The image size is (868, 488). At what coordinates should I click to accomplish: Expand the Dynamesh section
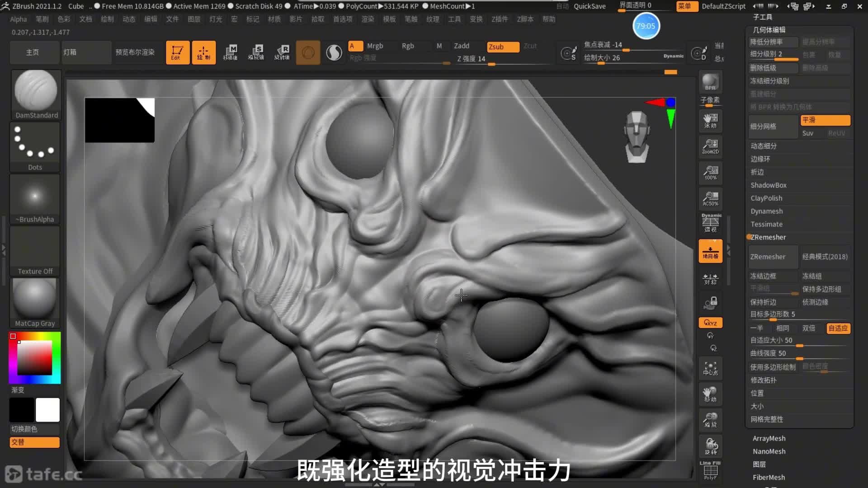coord(766,211)
